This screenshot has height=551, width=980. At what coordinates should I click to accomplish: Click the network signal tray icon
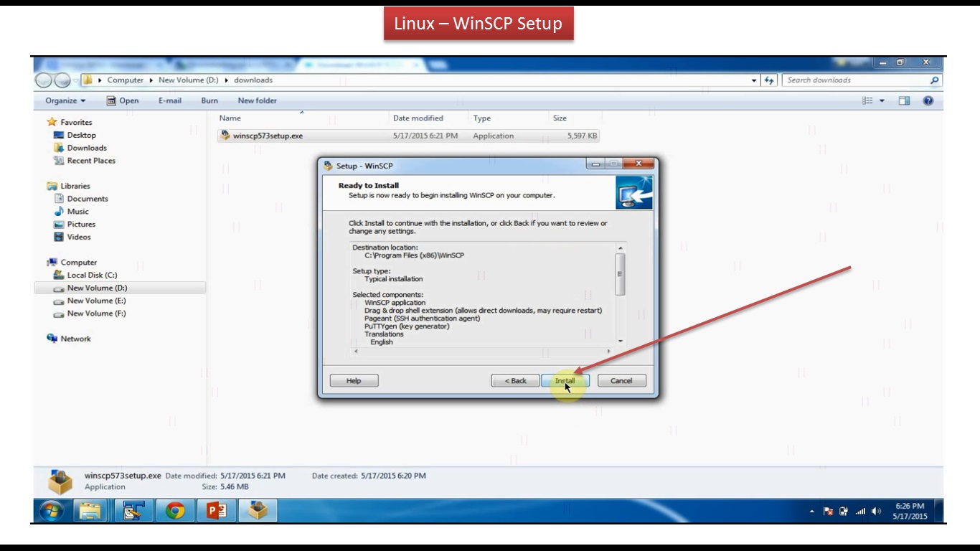pyautogui.click(x=859, y=512)
